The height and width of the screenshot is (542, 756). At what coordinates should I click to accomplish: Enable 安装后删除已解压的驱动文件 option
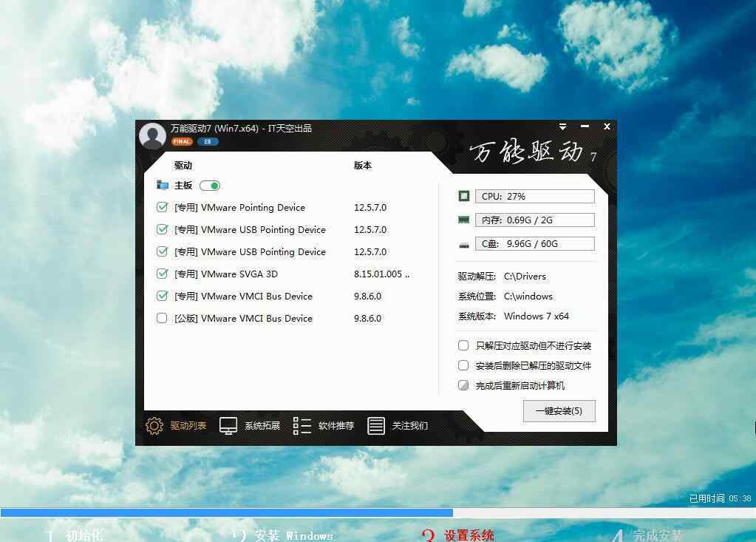(x=463, y=365)
